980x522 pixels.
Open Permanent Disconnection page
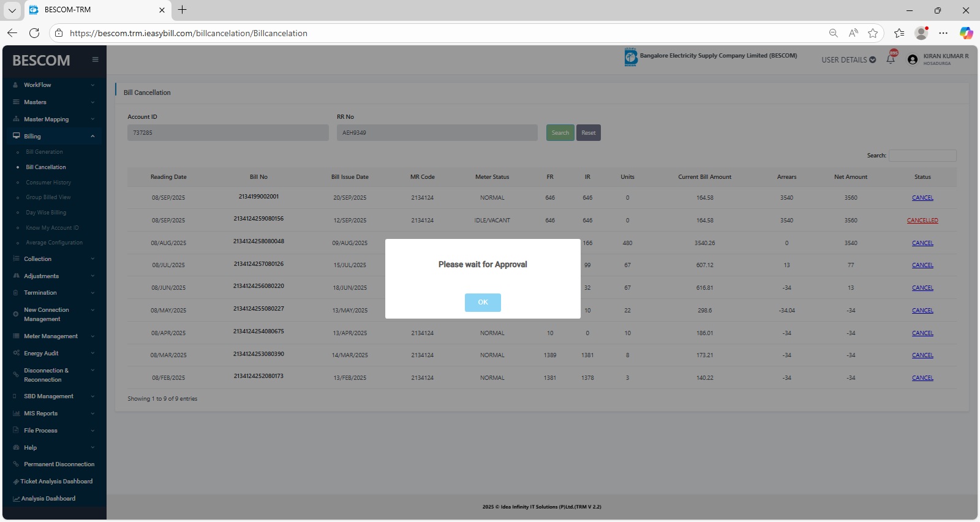(59, 464)
